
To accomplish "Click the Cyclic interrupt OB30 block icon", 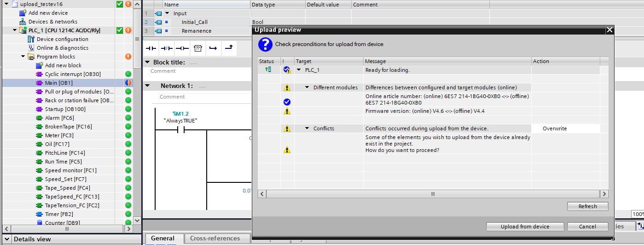I will pos(40,74).
